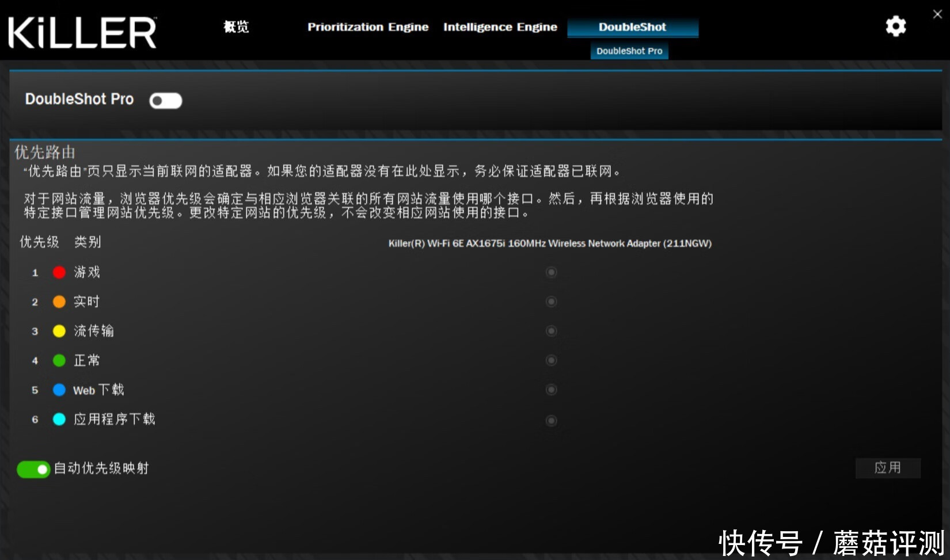
Task: Switch to the Prioritization Engine tab
Action: [368, 27]
